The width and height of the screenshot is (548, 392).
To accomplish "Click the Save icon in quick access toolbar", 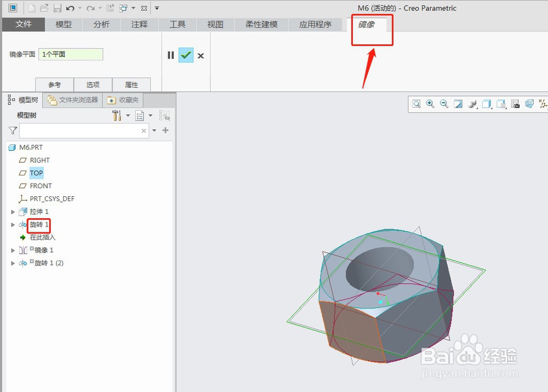I will [58, 8].
